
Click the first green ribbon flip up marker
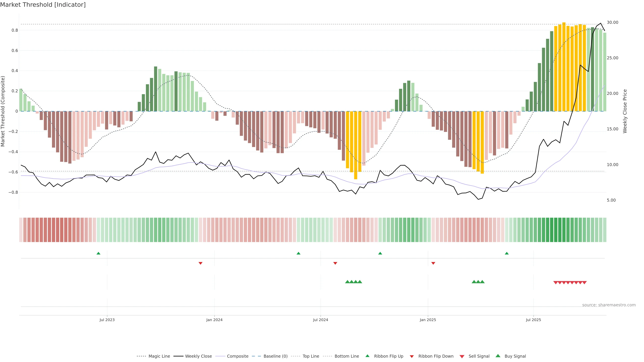tap(98, 253)
